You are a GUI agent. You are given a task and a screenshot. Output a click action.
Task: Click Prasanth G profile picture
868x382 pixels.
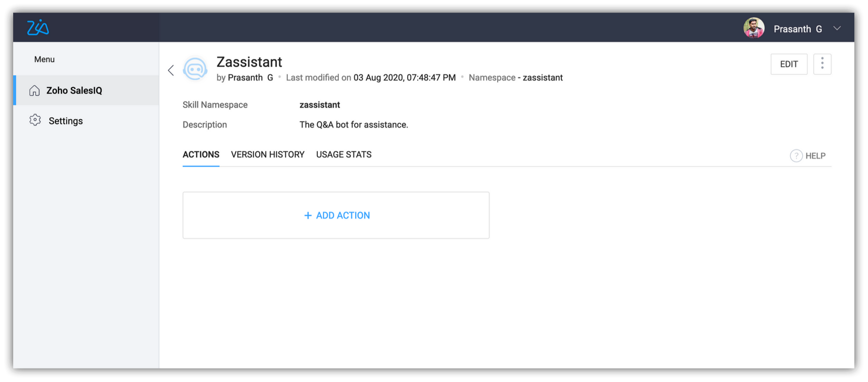[753, 28]
